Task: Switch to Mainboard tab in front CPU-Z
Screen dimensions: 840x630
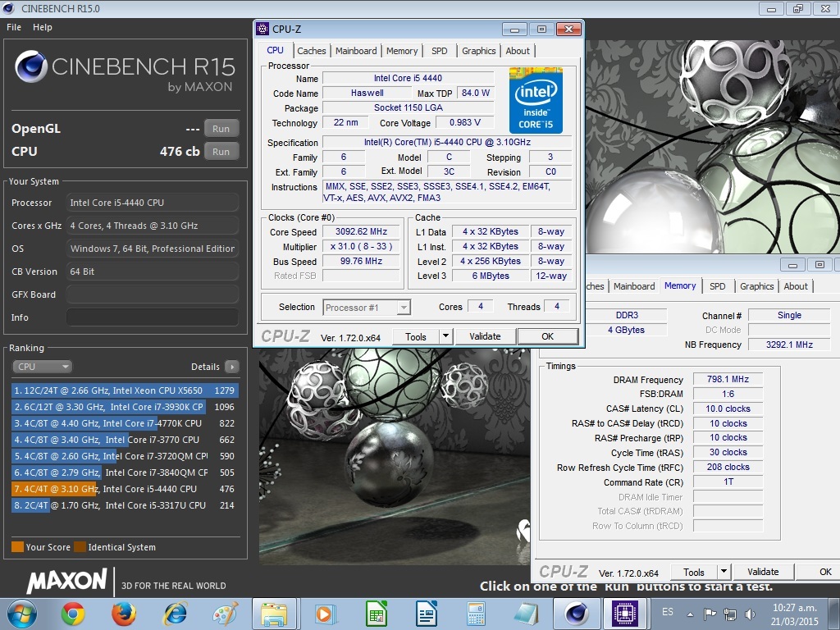Action: [356, 51]
